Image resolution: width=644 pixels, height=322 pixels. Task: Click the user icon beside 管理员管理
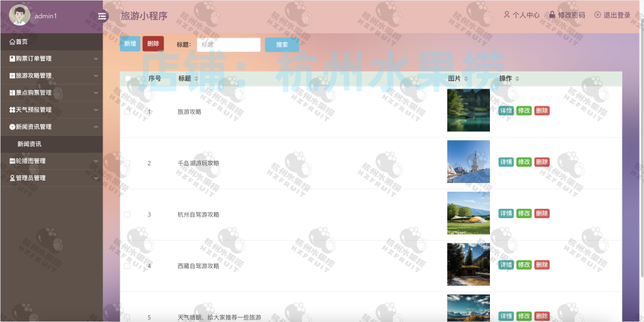[12, 178]
